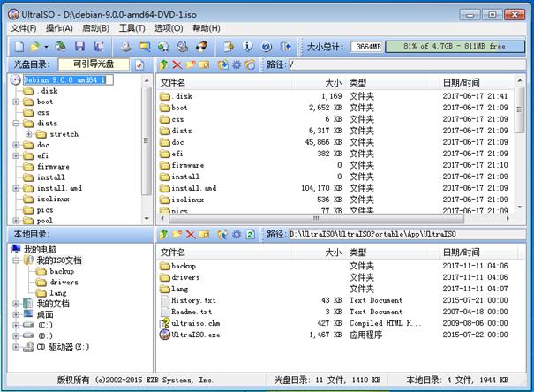This screenshot has height=392, width=534.
Task: Click Extract icon in ISO pane toolbar
Action: (223, 64)
